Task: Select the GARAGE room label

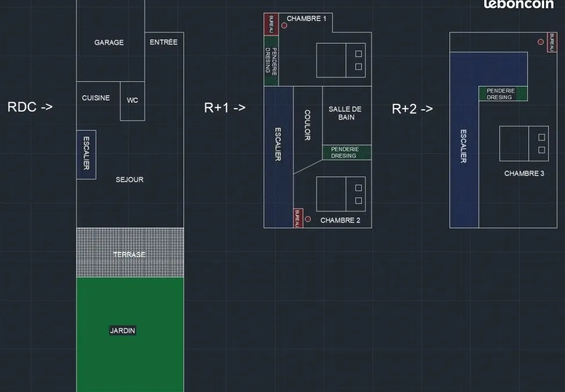Action: 109,42
